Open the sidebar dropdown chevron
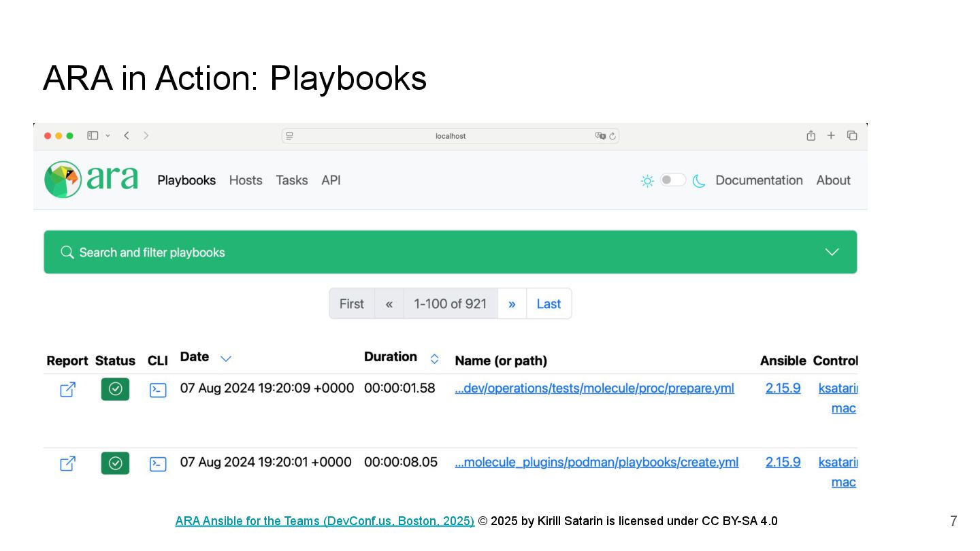Screen dimensions: 980x551 108,136
